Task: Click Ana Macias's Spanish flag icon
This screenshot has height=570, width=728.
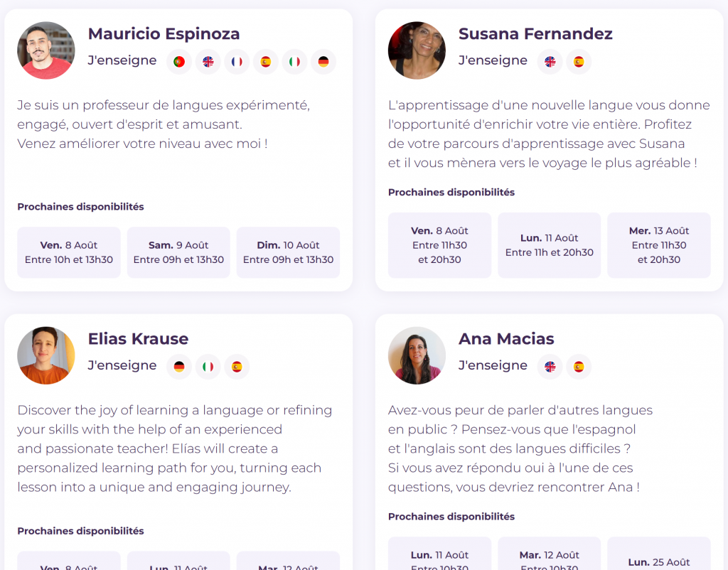Action: 579,367
